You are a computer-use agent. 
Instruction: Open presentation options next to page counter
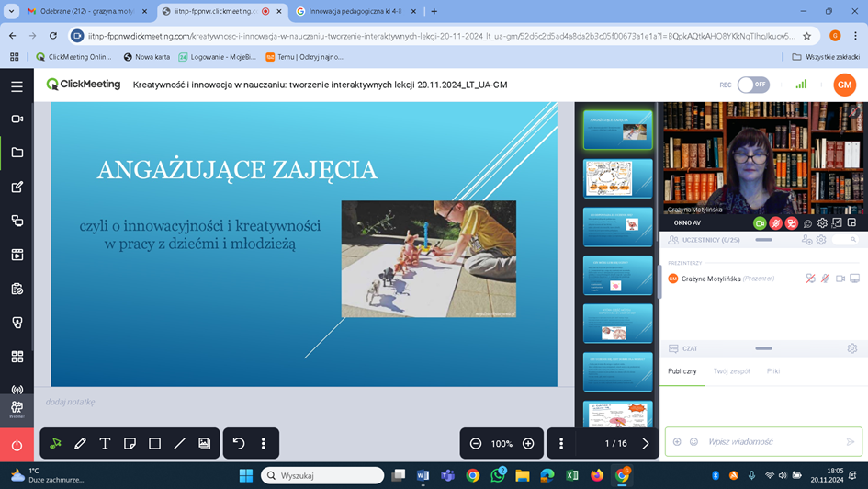click(561, 444)
